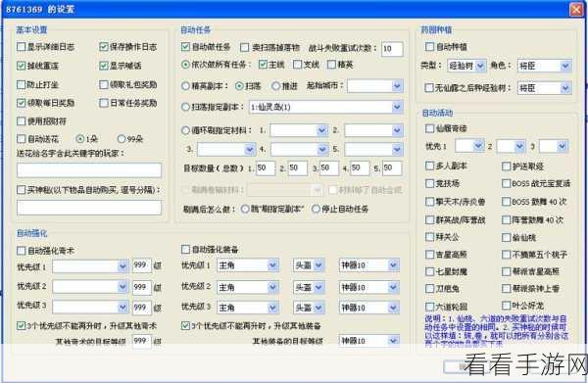Toggle 升级其他奇术 fallback checkbox
The image size is (588, 383).
(22, 325)
